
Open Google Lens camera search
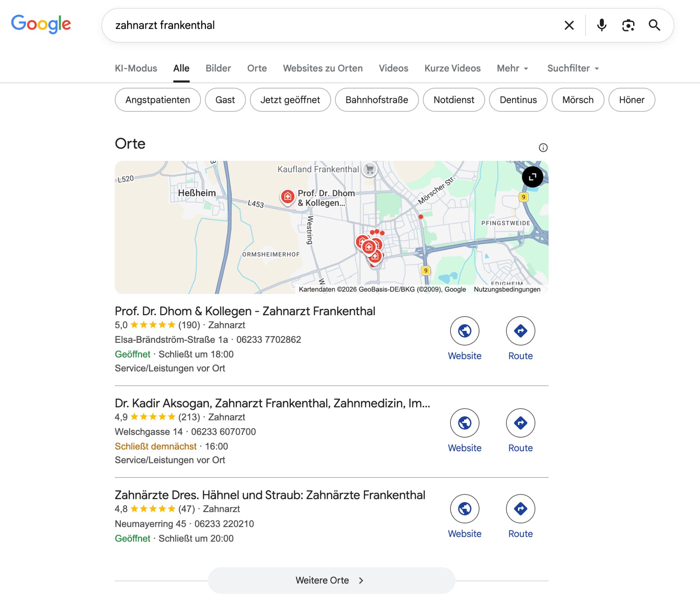click(x=628, y=25)
